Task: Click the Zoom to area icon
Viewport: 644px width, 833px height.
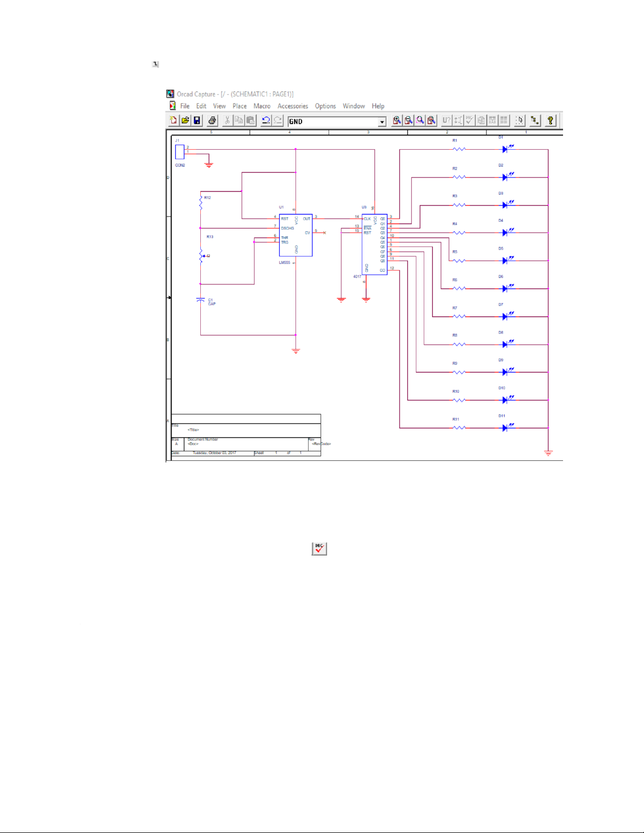Action: pyautogui.click(x=420, y=121)
